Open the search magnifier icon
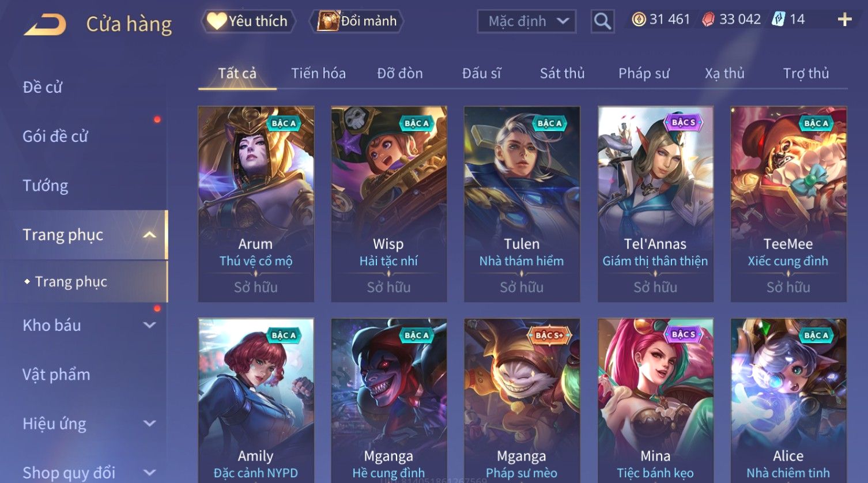The height and width of the screenshot is (483, 868). pyautogui.click(x=602, y=21)
